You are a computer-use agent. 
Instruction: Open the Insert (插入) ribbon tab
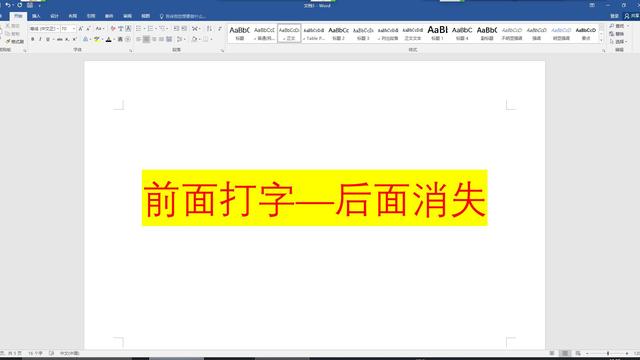click(36, 16)
